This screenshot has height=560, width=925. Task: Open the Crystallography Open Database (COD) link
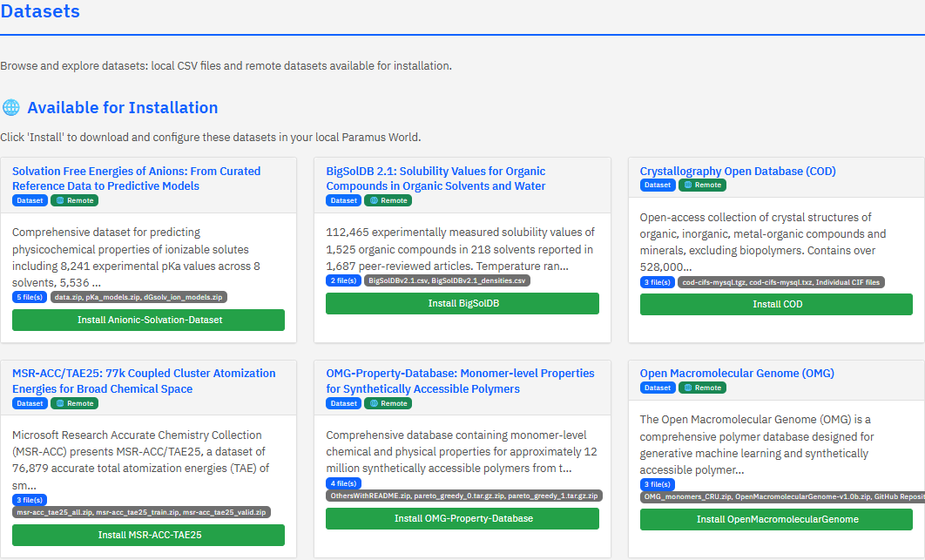(x=737, y=172)
